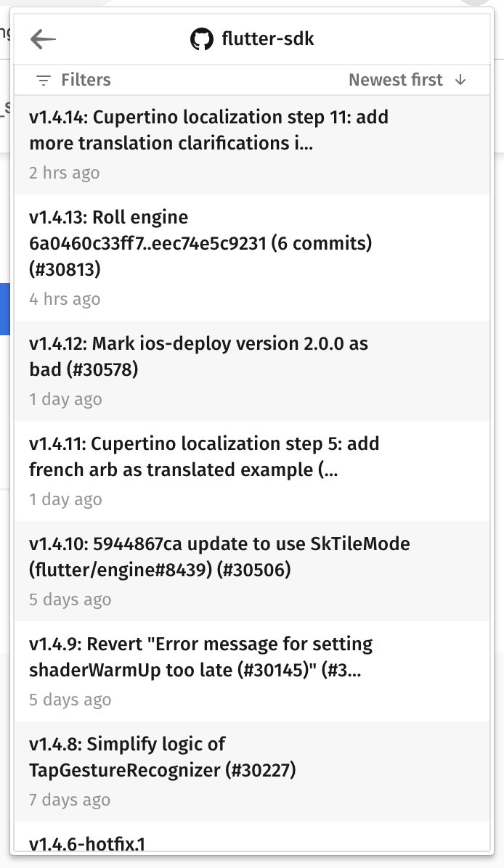Screen dimensions: 504x868
Task: Click the GitHub octocat logo icon
Action: pos(202,39)
